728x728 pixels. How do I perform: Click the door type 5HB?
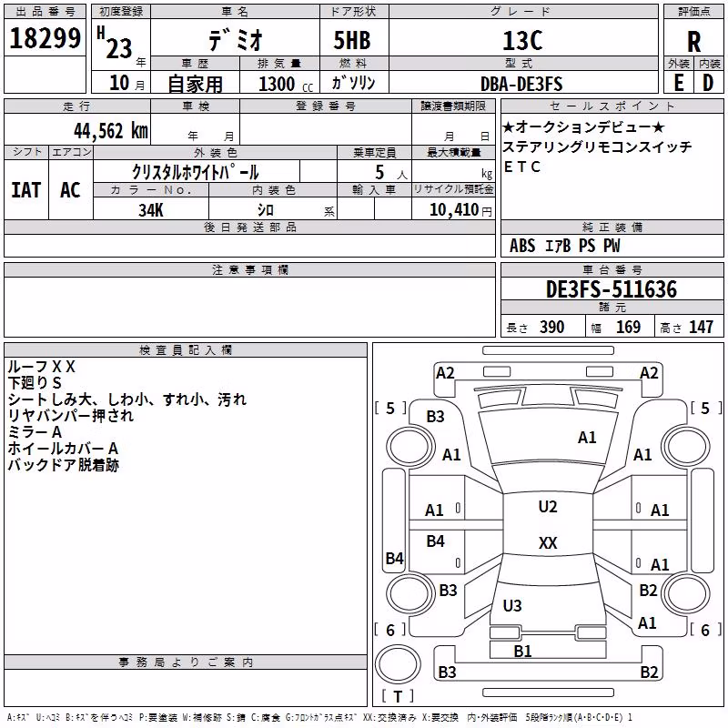coord(352,40)
